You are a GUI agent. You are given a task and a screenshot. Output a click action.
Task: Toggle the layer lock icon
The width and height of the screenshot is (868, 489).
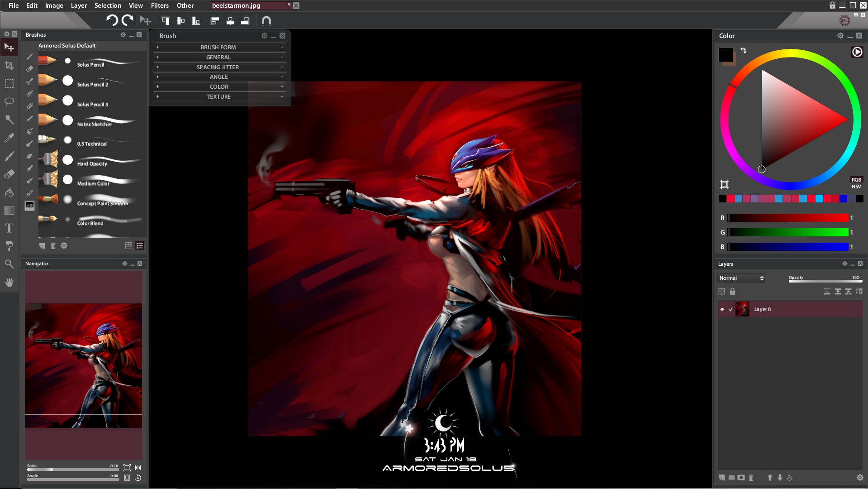pyautogui.click(x=732, y=292)
